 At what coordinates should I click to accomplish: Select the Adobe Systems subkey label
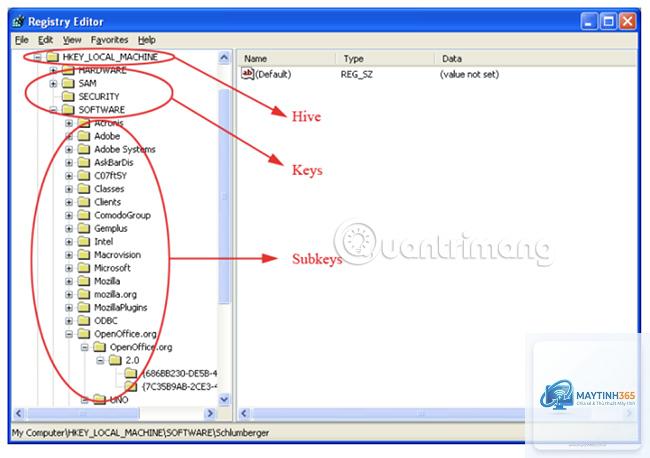(125, 149)
